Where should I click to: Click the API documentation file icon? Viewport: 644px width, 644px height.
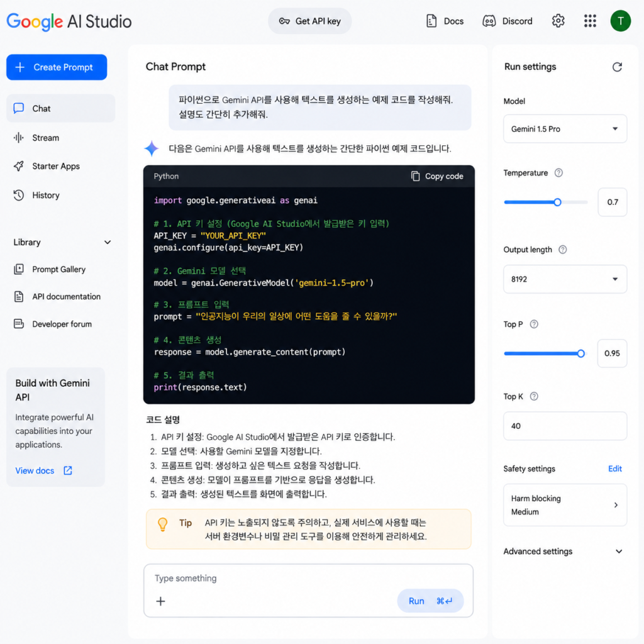point(18,296)
